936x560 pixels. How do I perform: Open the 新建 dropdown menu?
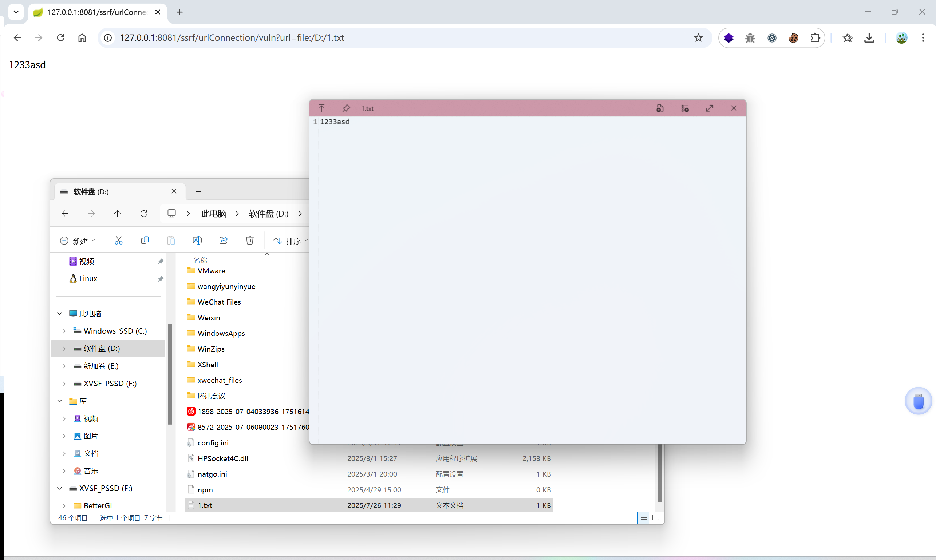click(x=78, y=241)
